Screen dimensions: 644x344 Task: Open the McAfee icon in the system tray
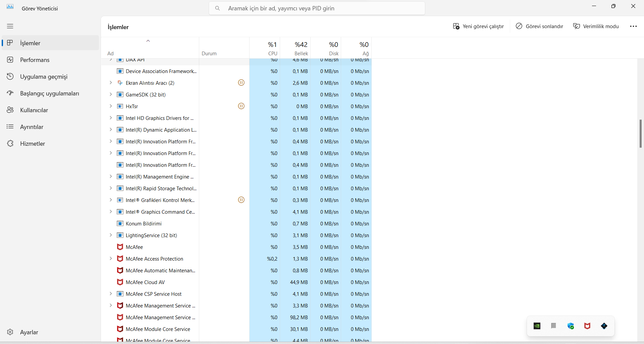[587, 326]
